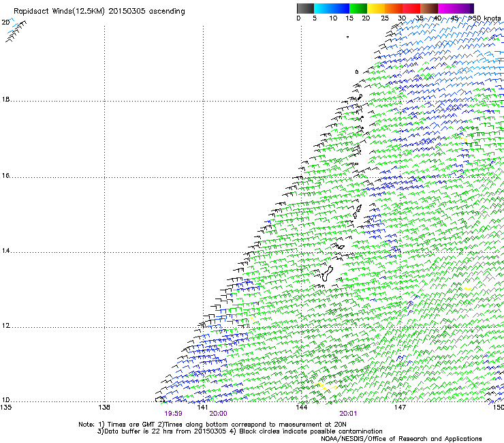The height and width of the screenshot is (443, 504).
Task: Click the sample wind barbs beside latitude 20
Action: click(x=16, y=30)
